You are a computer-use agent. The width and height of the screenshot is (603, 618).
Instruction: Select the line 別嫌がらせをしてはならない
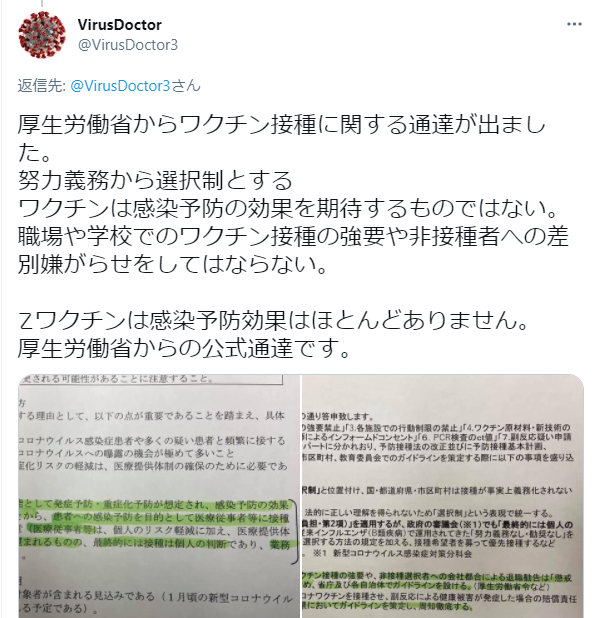(x=173, y=264)
